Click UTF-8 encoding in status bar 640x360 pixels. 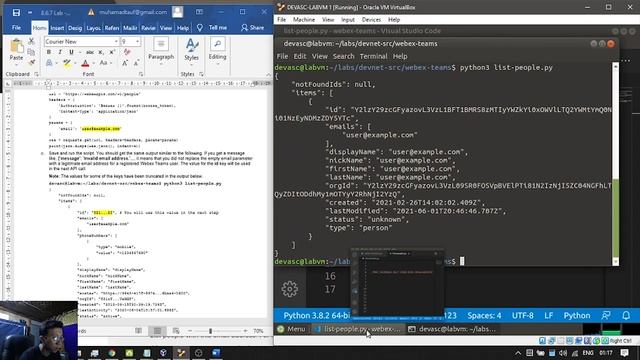tap(522, 316)
